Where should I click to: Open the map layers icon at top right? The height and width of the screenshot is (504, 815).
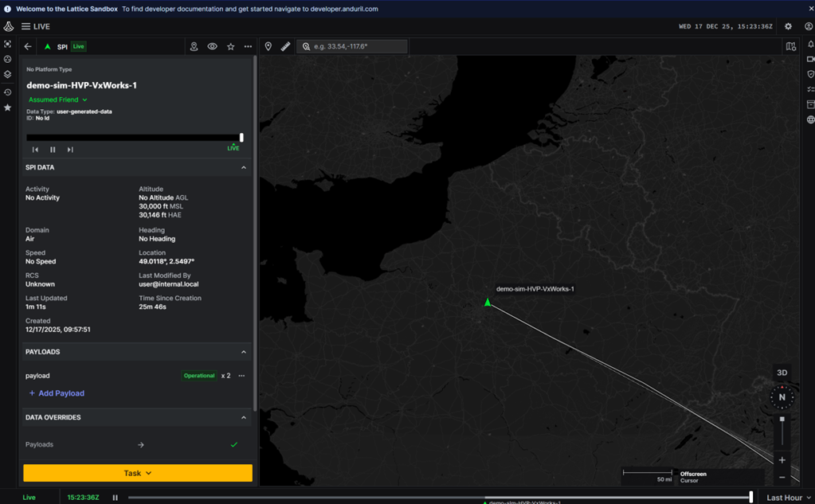790,47
